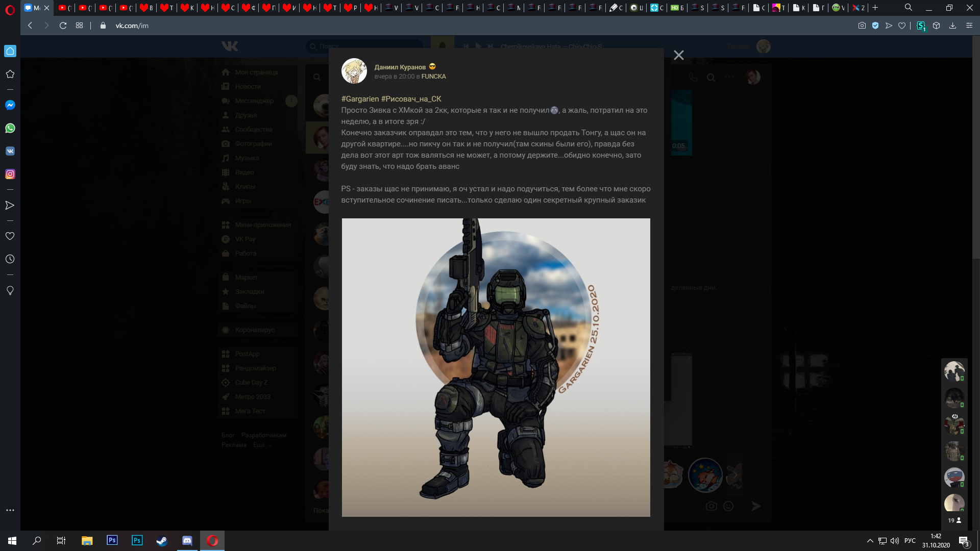Screen dimensions: 980x551
Task: Open Steam from taskbar
Action: [162, 541]
